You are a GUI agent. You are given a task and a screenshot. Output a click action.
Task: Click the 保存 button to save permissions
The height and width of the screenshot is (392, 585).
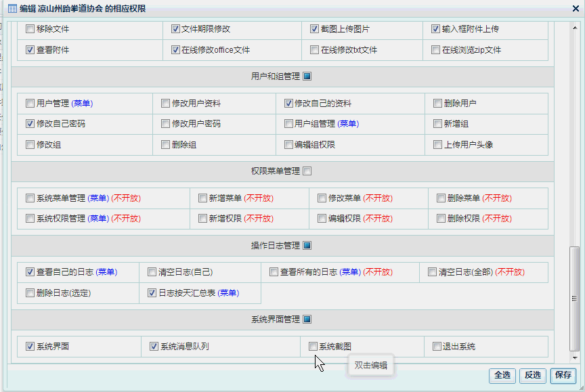tap(564, 376)
